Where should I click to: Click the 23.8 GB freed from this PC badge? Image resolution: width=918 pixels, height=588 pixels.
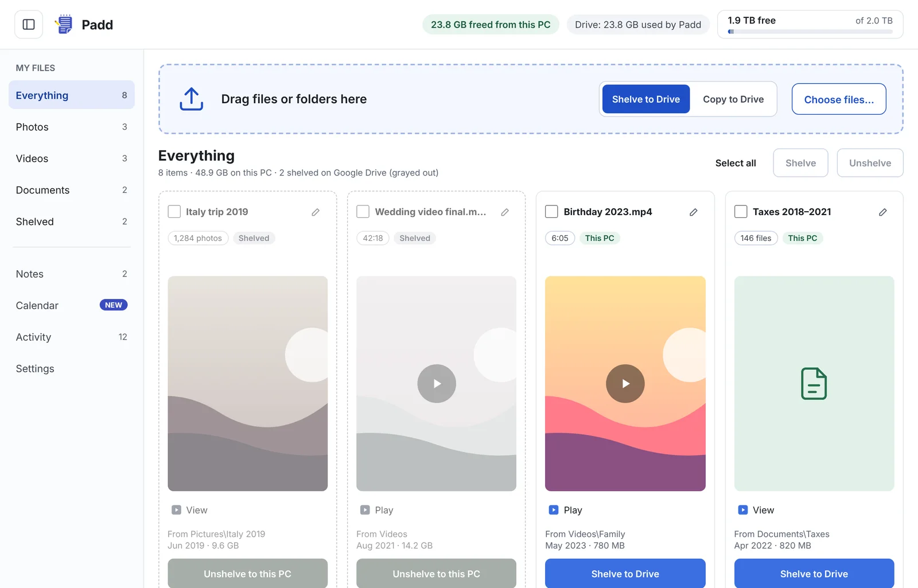point(491,25)
